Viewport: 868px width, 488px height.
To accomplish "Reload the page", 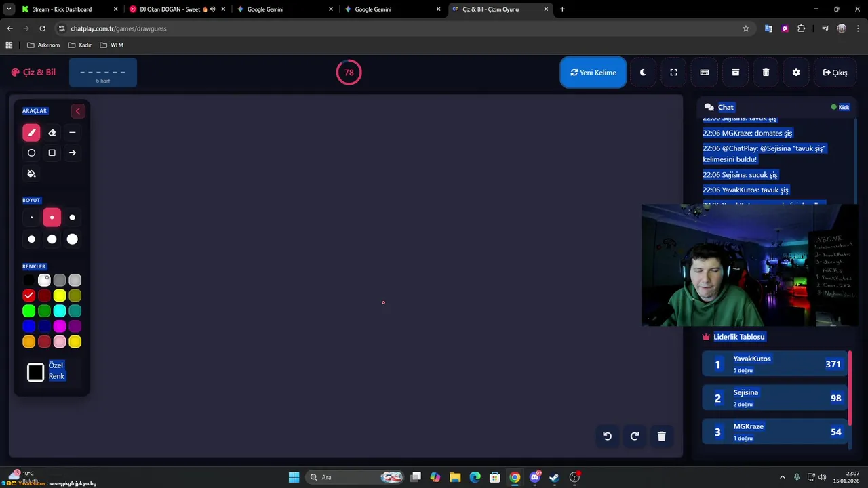I will (42, 28).
